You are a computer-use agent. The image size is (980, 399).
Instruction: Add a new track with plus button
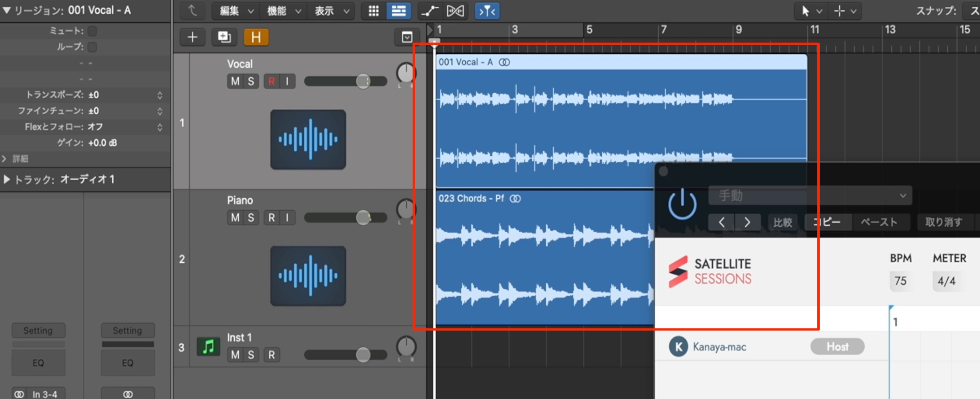192,37
